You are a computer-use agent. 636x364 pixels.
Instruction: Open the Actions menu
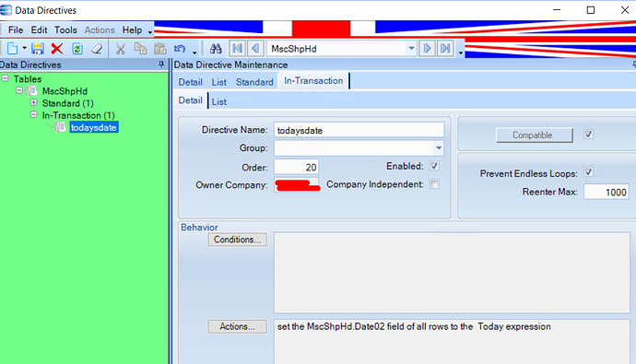pyautogui.click(x=100, y=30)
